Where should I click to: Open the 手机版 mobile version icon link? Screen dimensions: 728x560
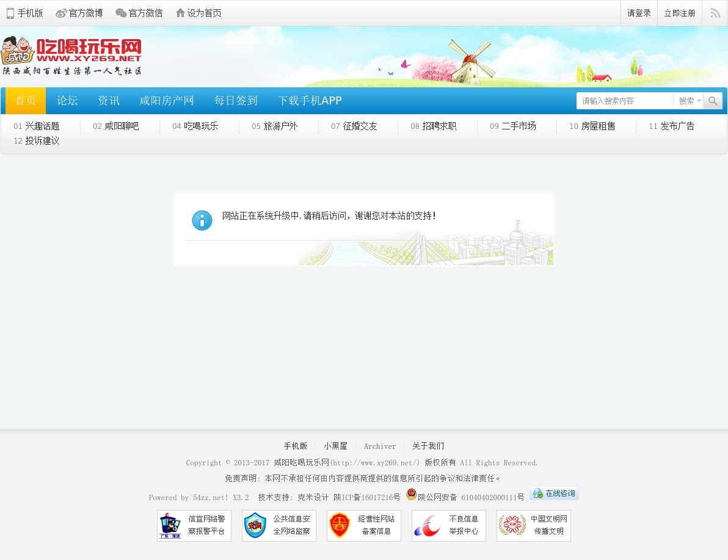click(25, 13)
